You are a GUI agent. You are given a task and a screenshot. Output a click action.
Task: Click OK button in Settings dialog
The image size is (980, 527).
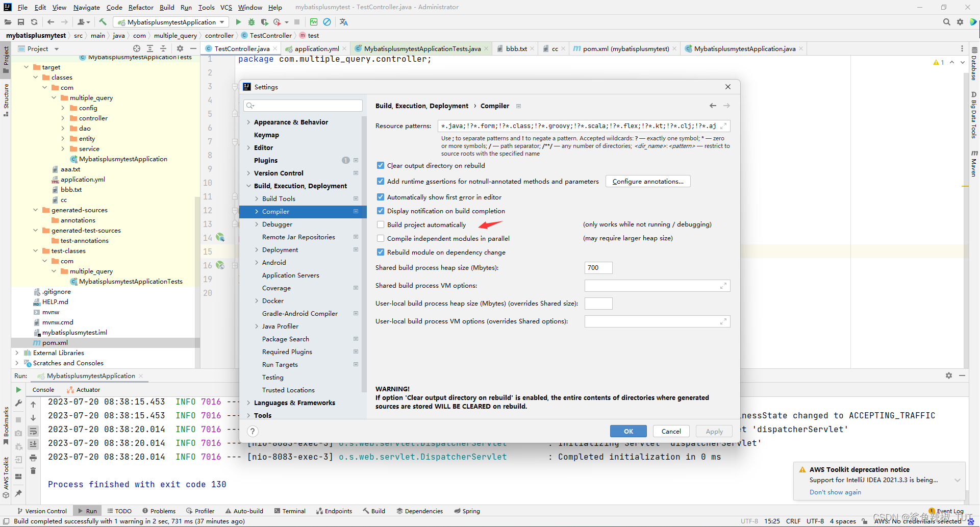click(628, 431)
